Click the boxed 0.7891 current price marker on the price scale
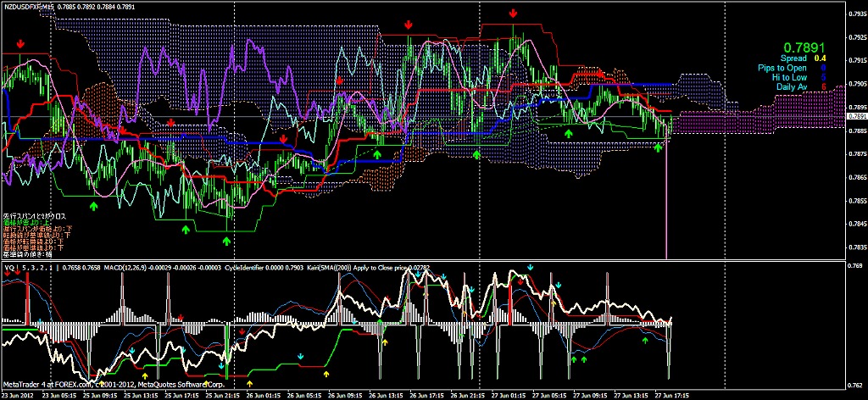The height and width of the screenshot is (400, 868). [856, 115]
